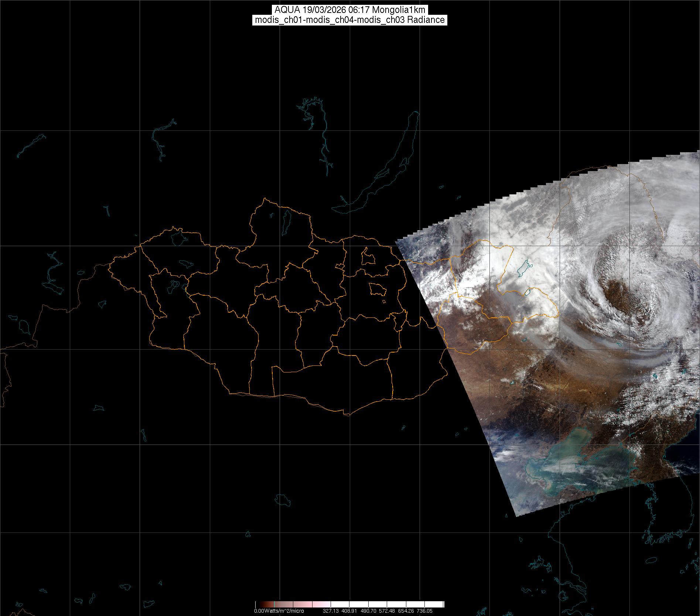700x616 pixels.
Task: Click the 327.13 tick label on the color scale
Action: (331, 611)
